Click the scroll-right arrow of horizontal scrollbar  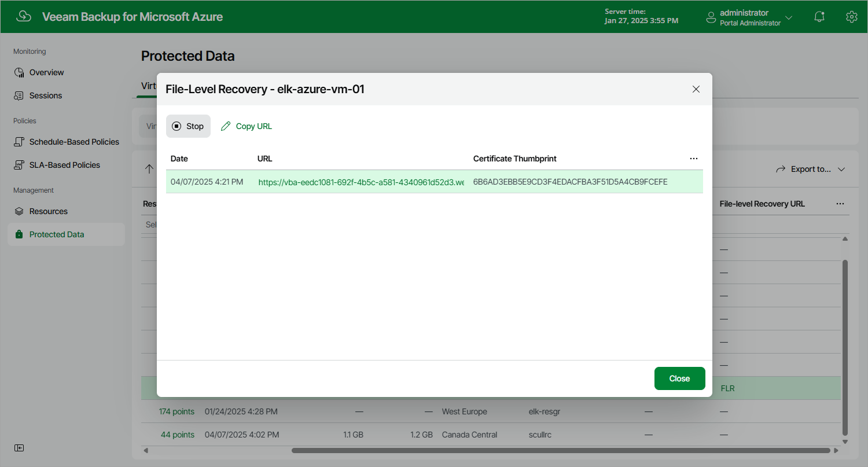[x=836, y=450]
